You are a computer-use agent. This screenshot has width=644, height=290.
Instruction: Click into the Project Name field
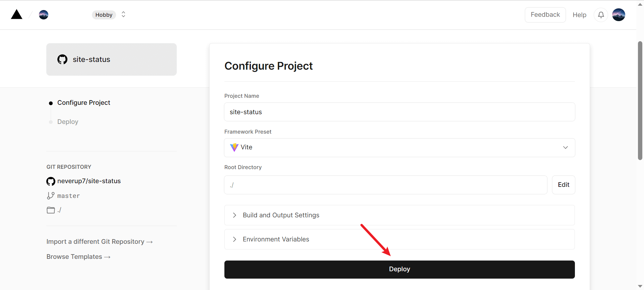[399, 112]
